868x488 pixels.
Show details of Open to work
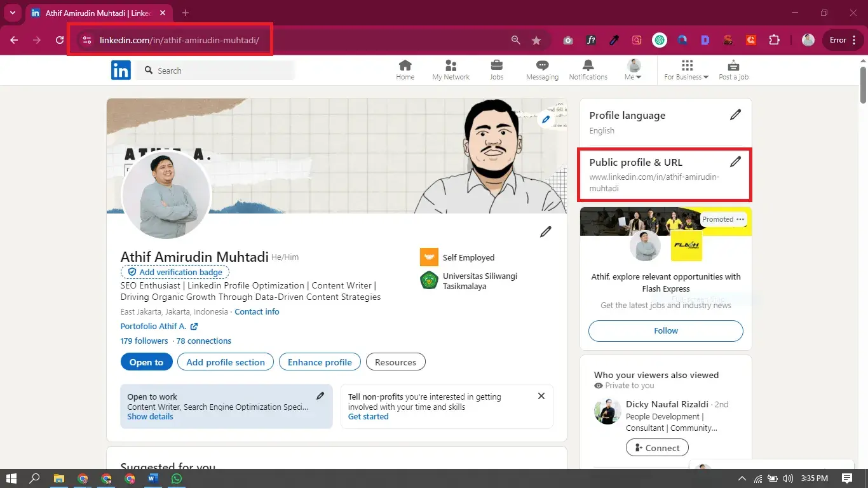(150, 417)
